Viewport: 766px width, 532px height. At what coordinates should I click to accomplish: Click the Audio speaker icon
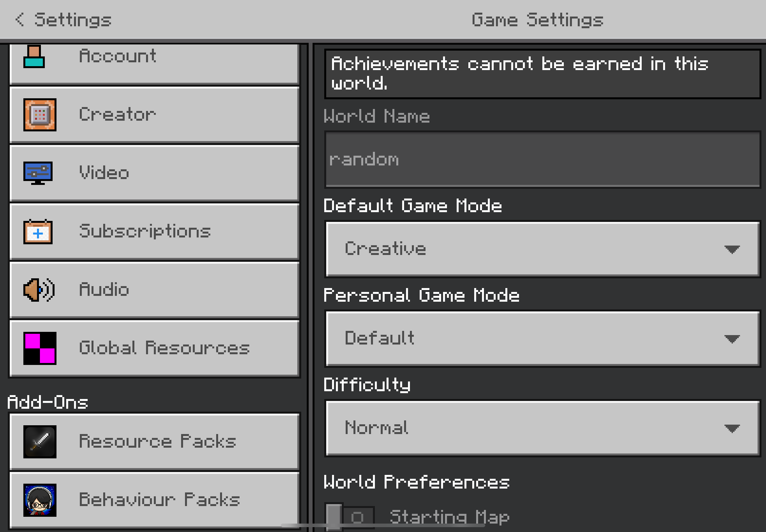(39, 290)
